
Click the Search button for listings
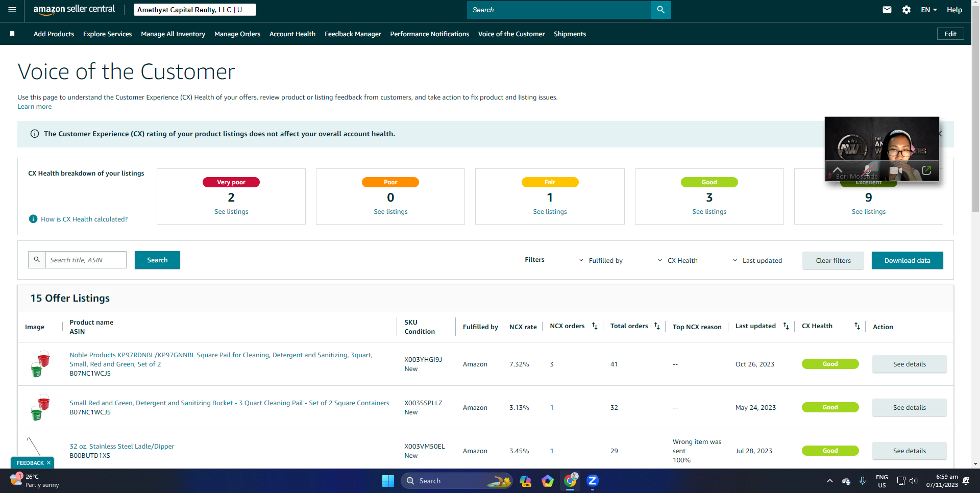point(157,260)
